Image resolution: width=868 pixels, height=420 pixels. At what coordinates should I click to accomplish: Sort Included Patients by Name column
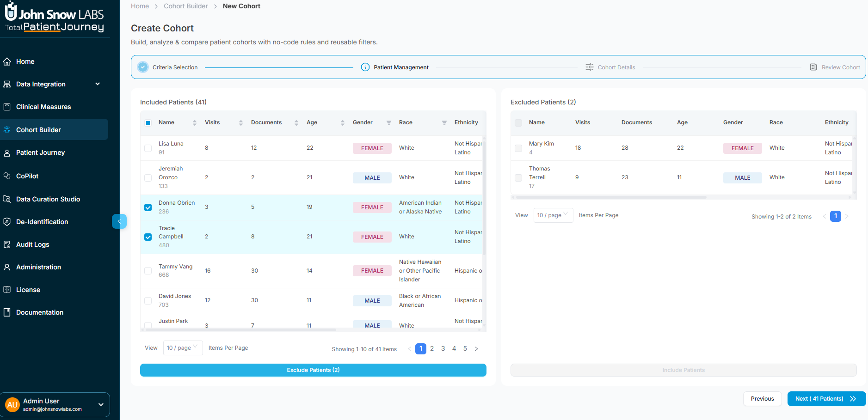pos(194,123)
